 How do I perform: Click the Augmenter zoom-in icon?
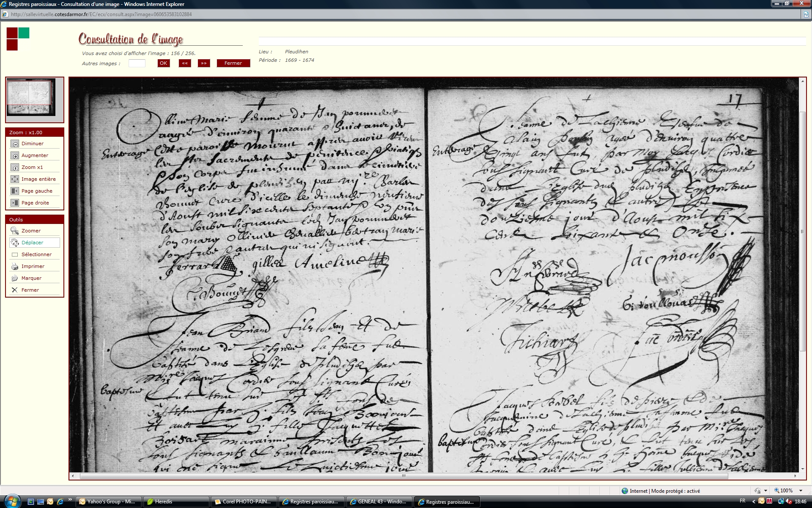coord(15,155)
